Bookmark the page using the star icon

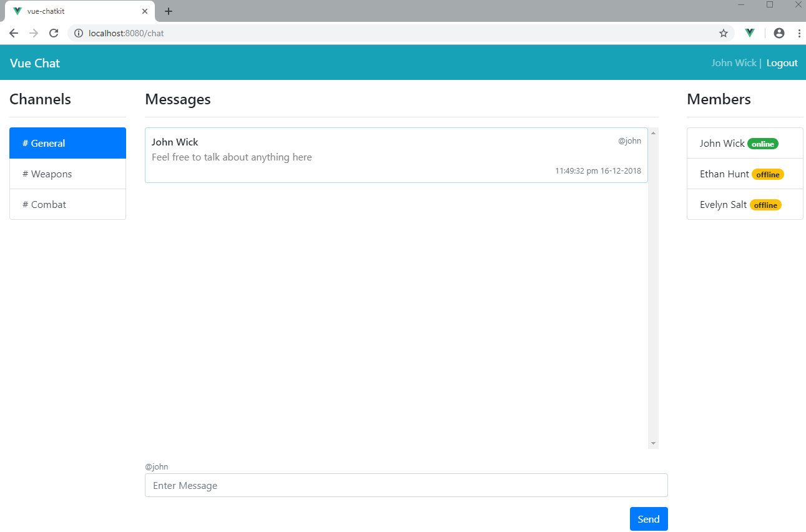pyautogui.click(x=724, y=32)
